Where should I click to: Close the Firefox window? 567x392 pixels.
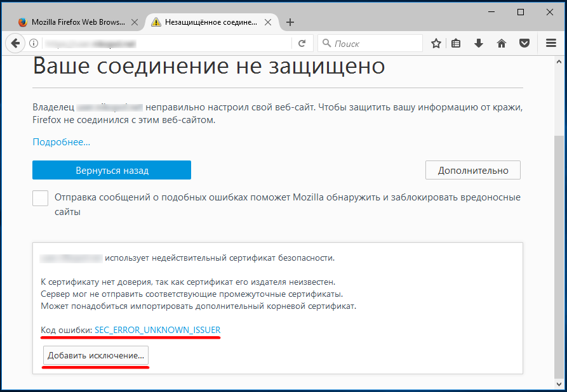(550, 12)
